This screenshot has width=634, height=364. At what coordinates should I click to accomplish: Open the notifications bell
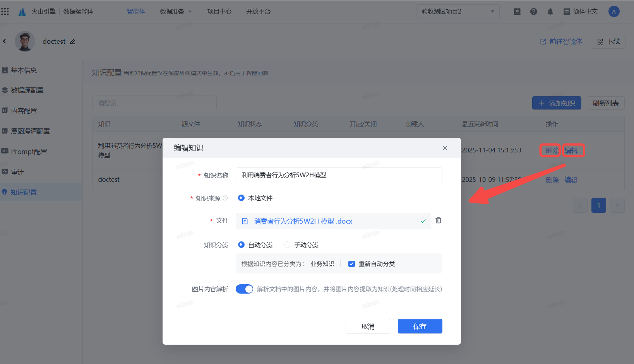coord(550,12)
